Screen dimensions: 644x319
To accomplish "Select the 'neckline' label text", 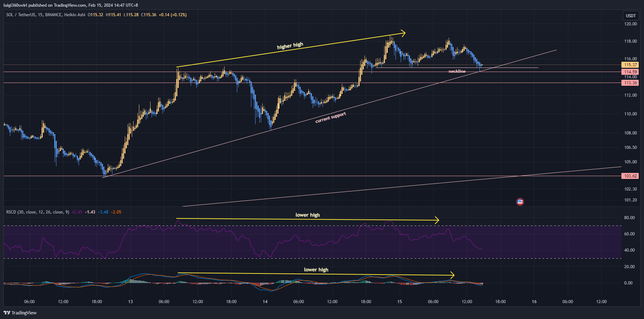I will pos(457,71).
